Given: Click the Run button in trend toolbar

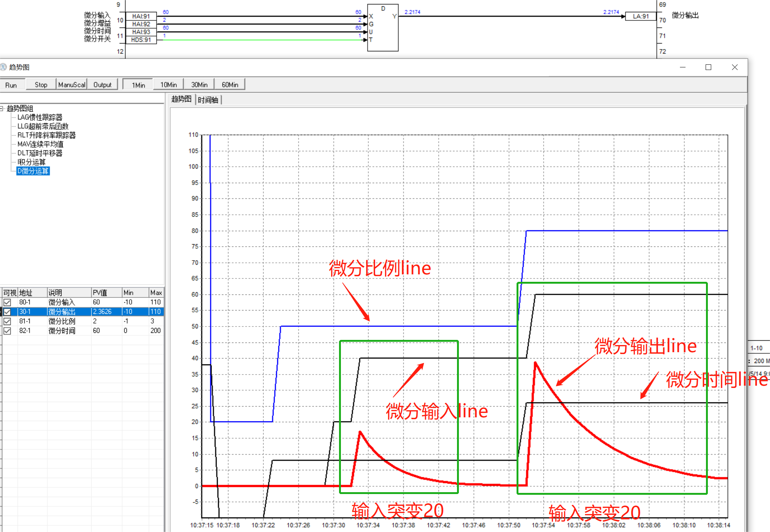Looking at the screenshot, I should (x=11, y=85).
